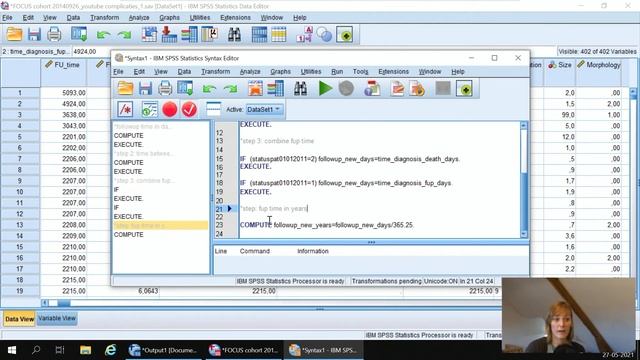Open file icon in Data Editor toolbar
640x360 pixels.
(x=14, y=35)
